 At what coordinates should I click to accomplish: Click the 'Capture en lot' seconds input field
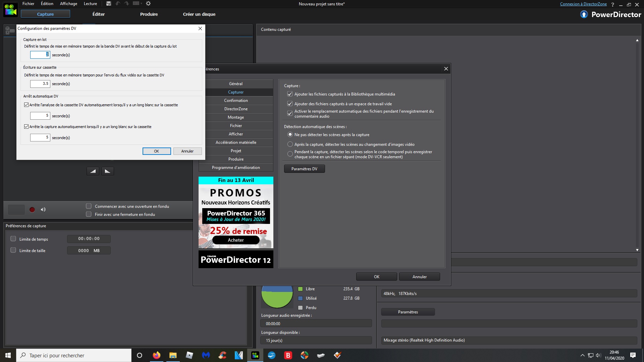tap(40, 55)
